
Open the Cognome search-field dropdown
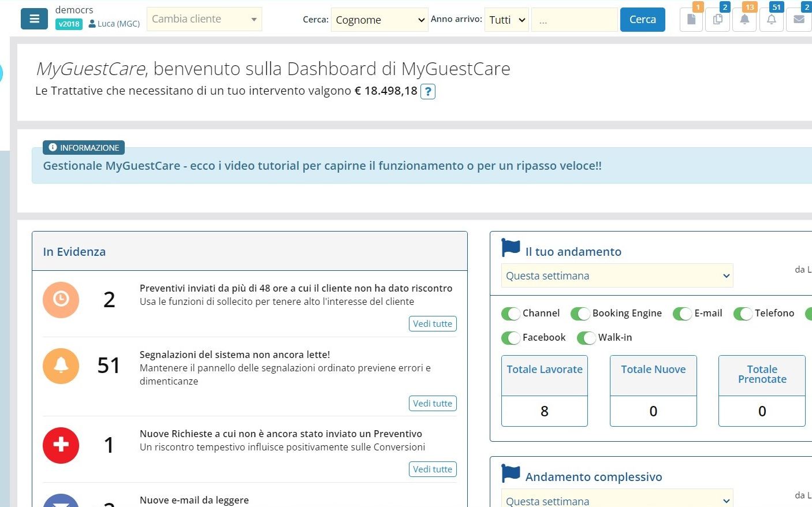point(379,20)
